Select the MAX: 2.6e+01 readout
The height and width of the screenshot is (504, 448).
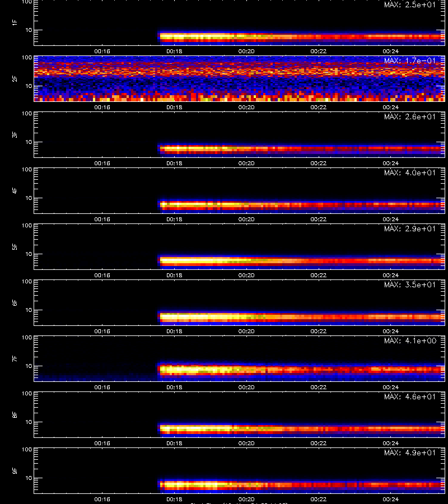[x=410, y=116]
